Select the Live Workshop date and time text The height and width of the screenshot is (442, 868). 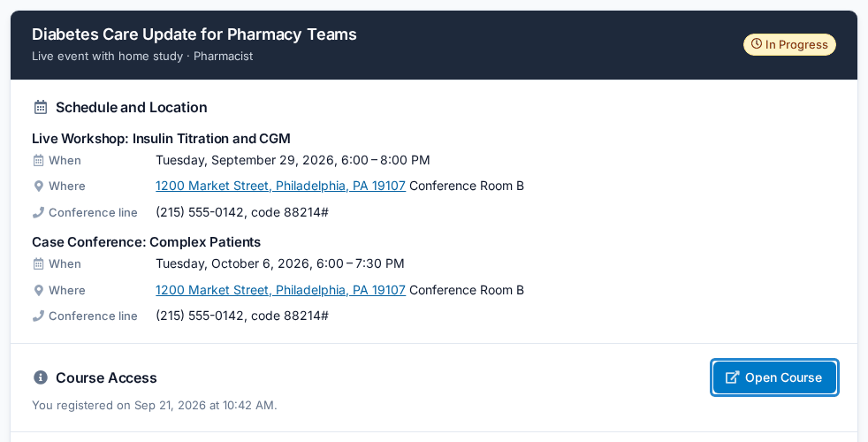click(293, 161)
